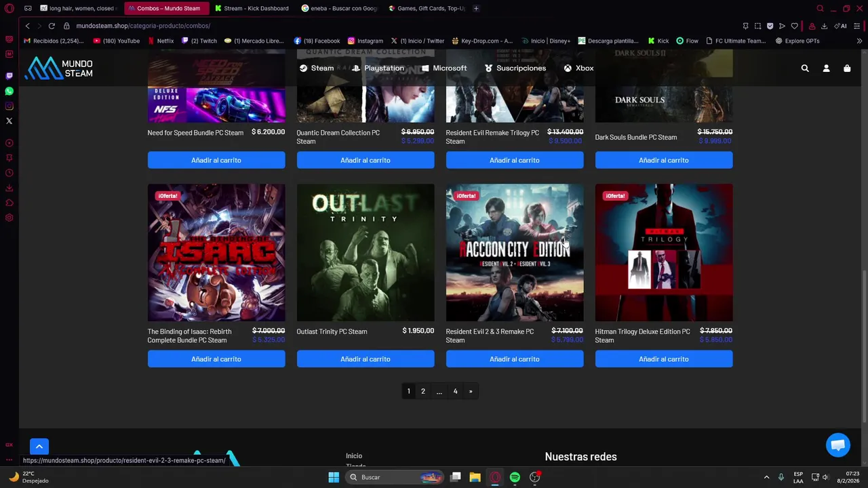This screenshot has height=488, width=868.
Task: Open X in the Opera sidebar
Action: (x=9, y=121)
